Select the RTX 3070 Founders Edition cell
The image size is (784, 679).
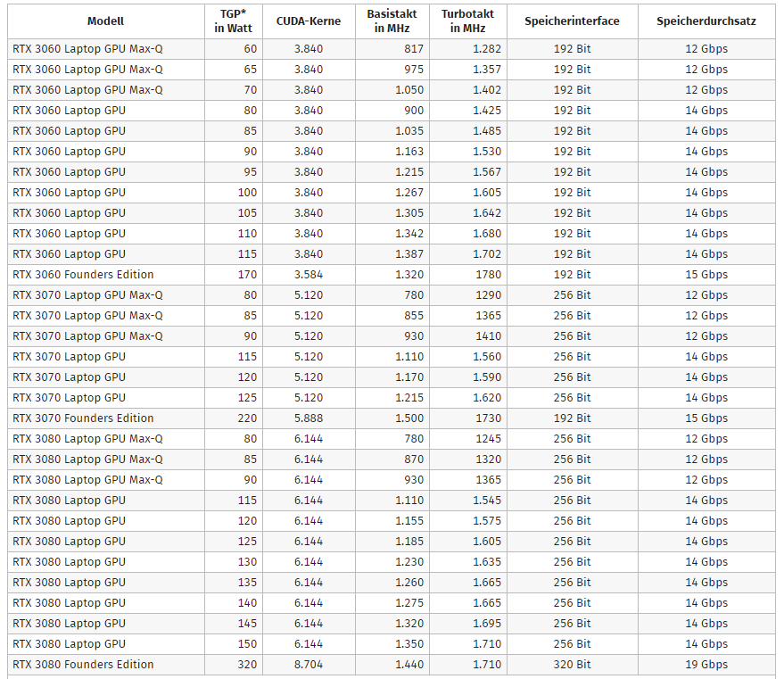coord(83,418)
